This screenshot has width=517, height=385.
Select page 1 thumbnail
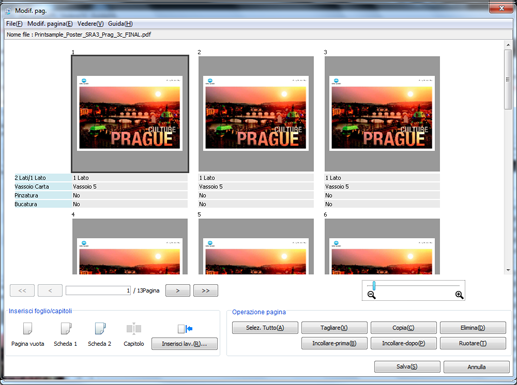[130, 114]
